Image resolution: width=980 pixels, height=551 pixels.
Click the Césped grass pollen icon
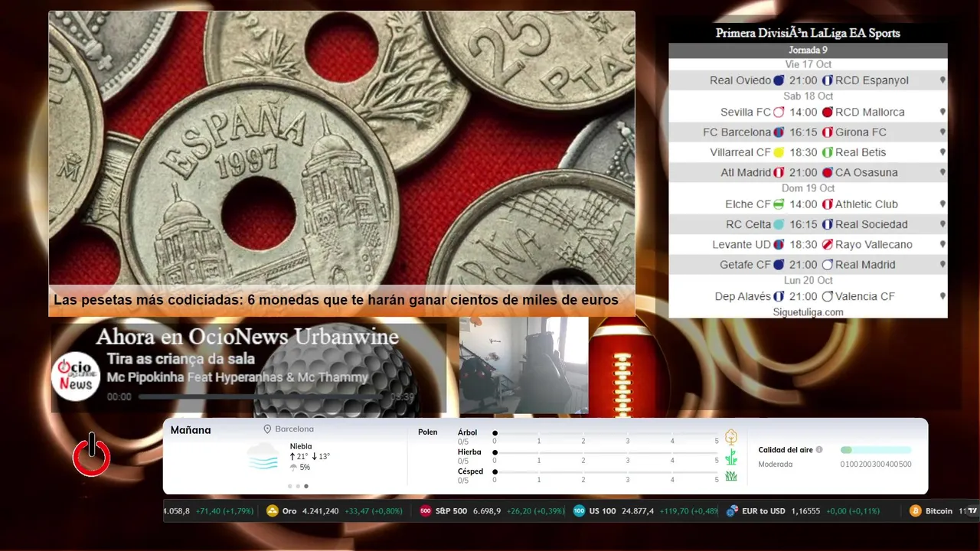731,476
